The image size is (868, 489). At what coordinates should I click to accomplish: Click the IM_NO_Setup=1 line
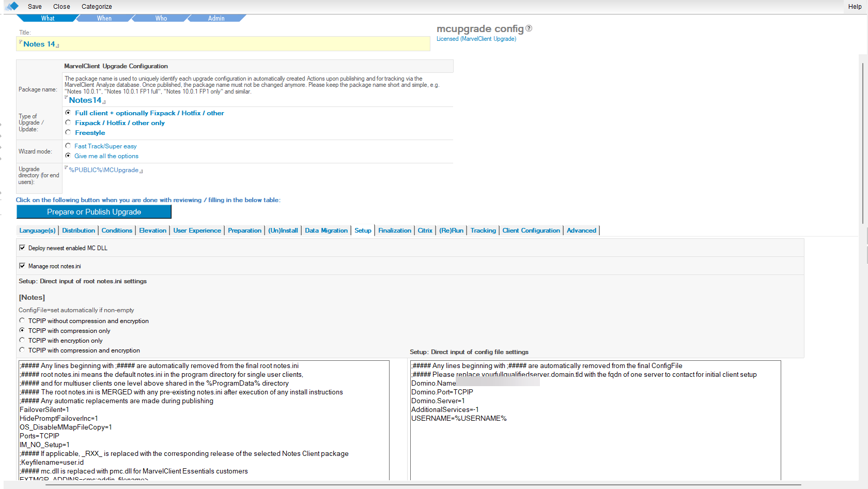44,445
